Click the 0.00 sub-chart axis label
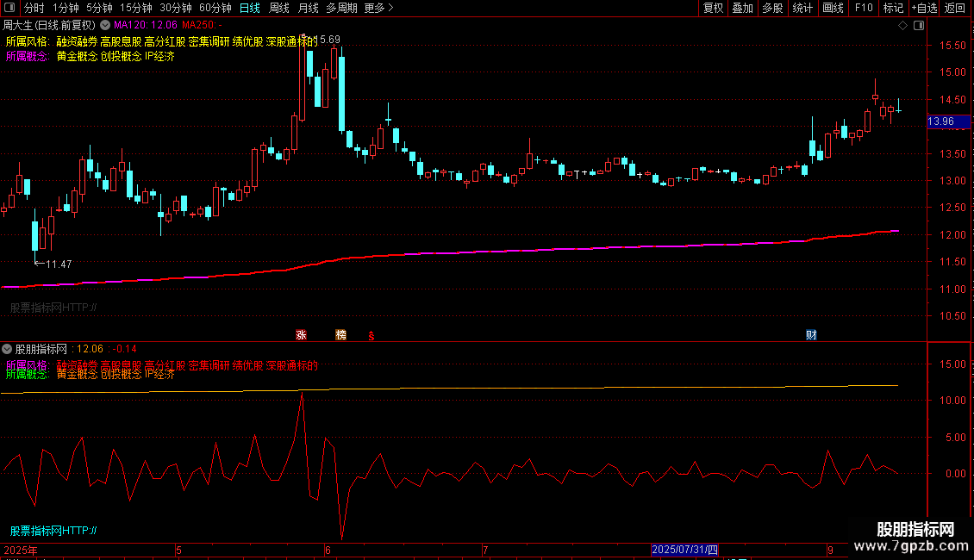The height and width of the screenshot is (560, 974). coord(955,474)
